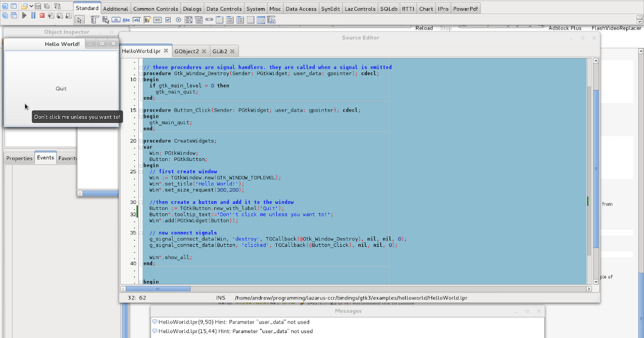Screen dimensions: 644x338
Task: Select the TListBox component icon
Action: pyautogui.click(x=188, y=20)
